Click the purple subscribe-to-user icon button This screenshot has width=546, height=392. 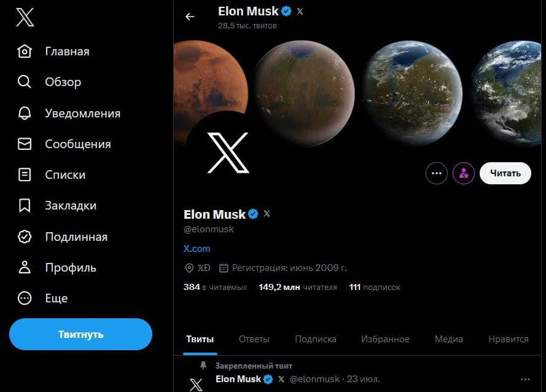click(464, 174)
